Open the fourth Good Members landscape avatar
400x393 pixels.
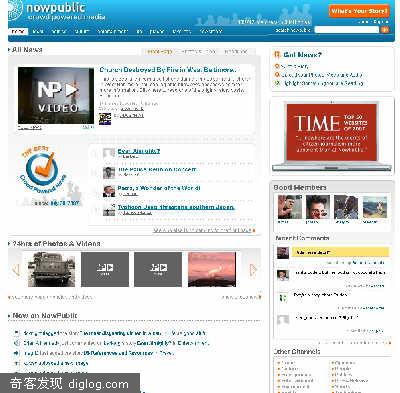(375, 207)
